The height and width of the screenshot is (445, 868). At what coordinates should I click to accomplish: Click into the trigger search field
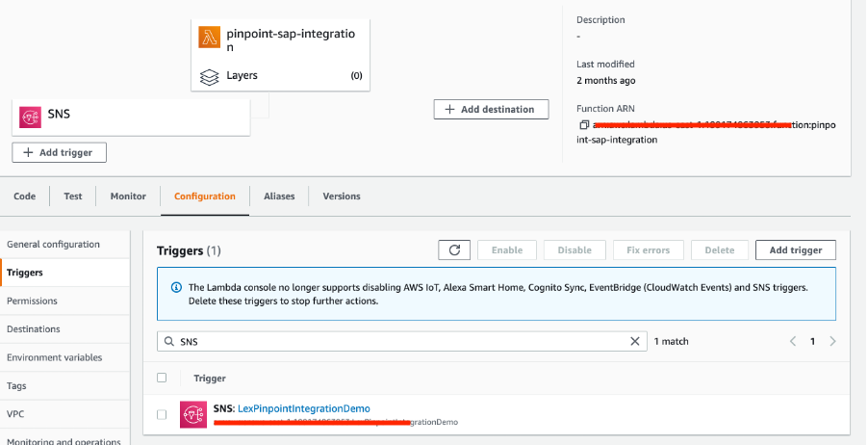click(402, 341)
